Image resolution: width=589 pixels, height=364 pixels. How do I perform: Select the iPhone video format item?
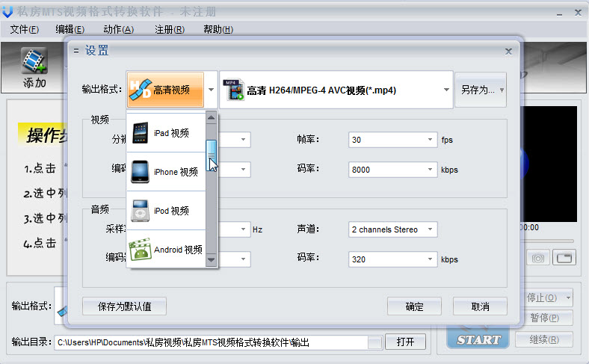click(166, 172)
